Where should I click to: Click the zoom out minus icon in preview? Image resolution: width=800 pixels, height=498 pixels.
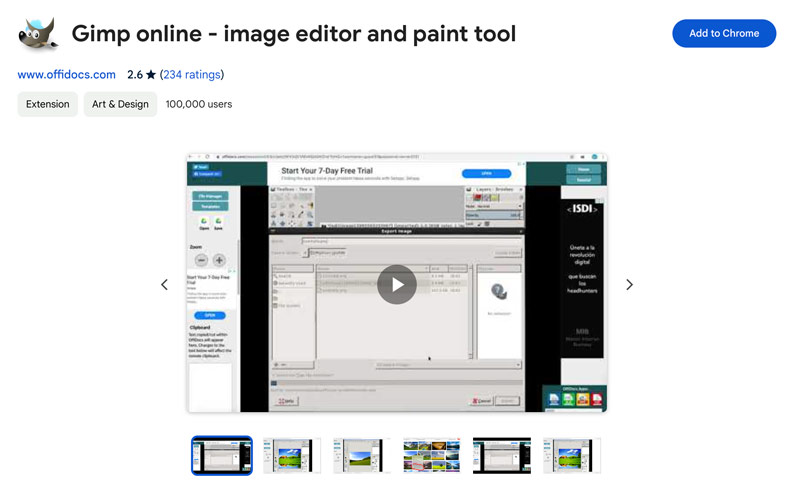click(x=202, y=260)
